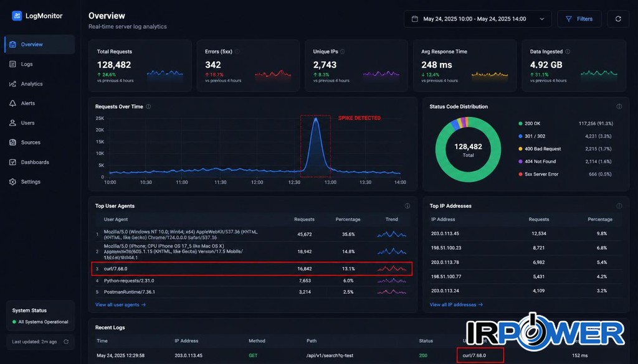
Task: Open the Logs sidebar icon
Action: [x=12, y=64]
